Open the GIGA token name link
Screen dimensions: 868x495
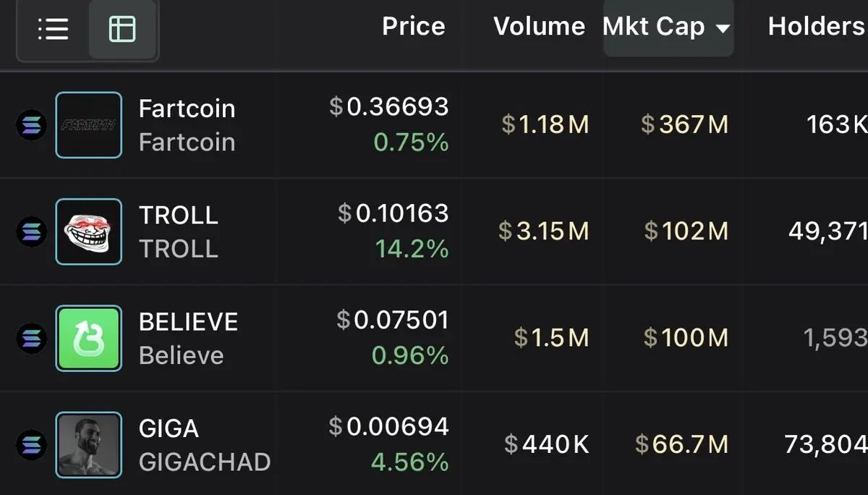pos(169,428)
